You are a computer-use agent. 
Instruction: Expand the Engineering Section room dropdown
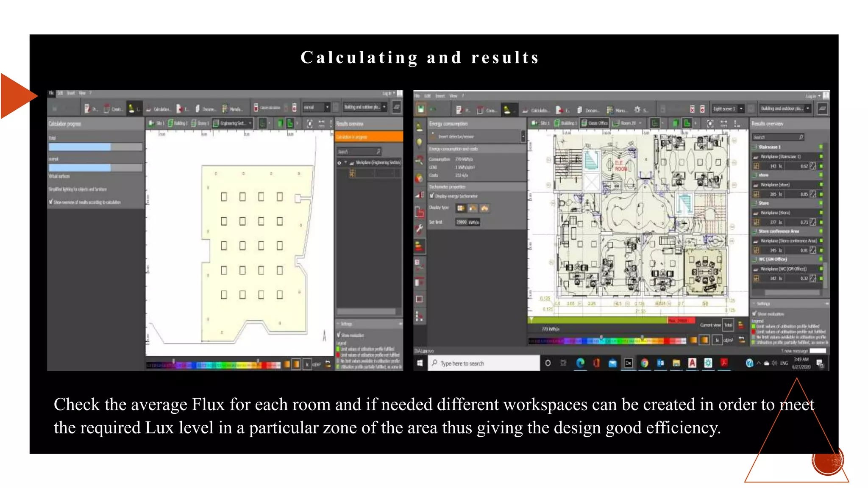point(250,123)
